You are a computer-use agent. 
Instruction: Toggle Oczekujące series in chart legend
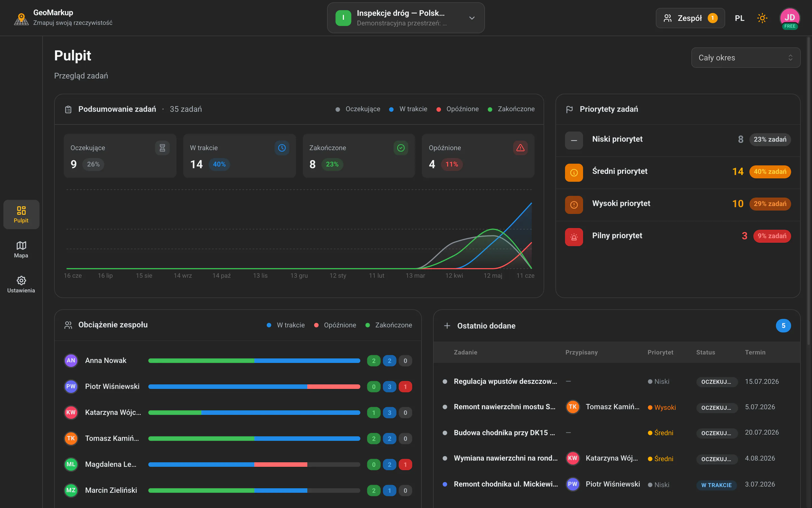[x=358, y=109]
